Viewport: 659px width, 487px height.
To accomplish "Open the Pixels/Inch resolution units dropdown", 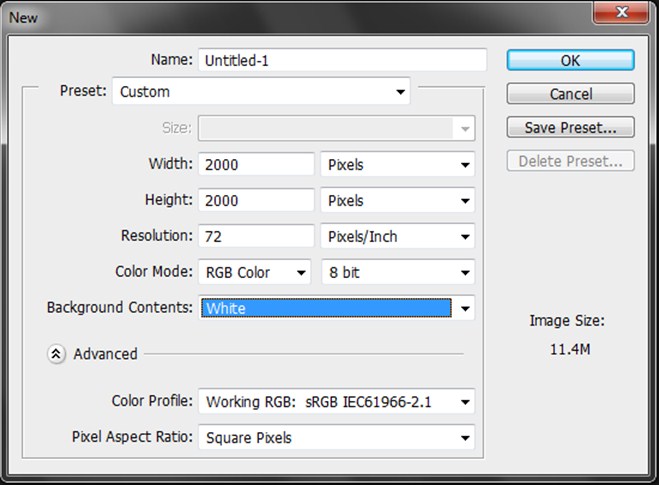I will click(398, 237).
